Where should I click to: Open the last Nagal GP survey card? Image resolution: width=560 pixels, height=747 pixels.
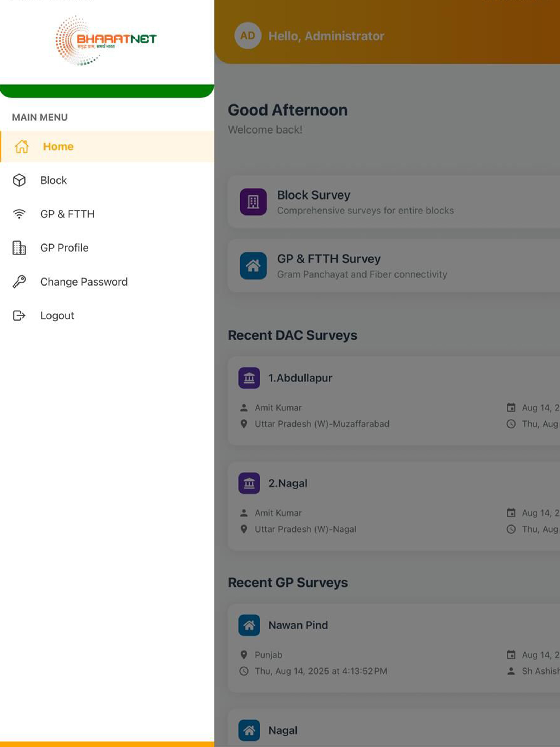click(394, 728)
